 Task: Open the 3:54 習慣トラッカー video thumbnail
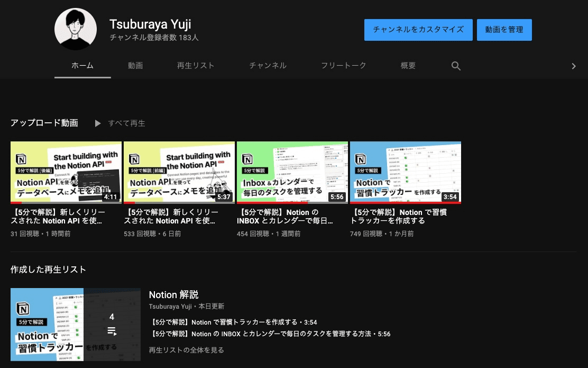click(x=406, y=173)
